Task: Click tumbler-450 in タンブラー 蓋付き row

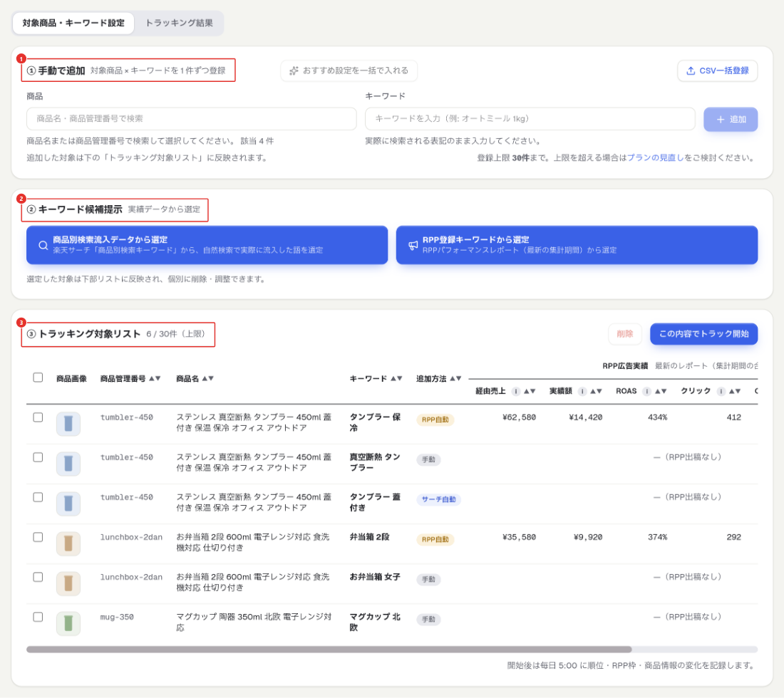Action: coord(126,497)
